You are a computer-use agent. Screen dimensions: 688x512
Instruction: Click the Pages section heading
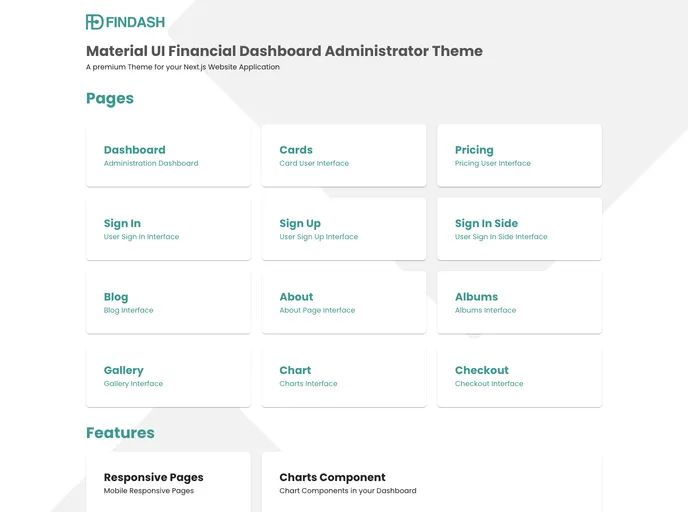click(110, 98)
